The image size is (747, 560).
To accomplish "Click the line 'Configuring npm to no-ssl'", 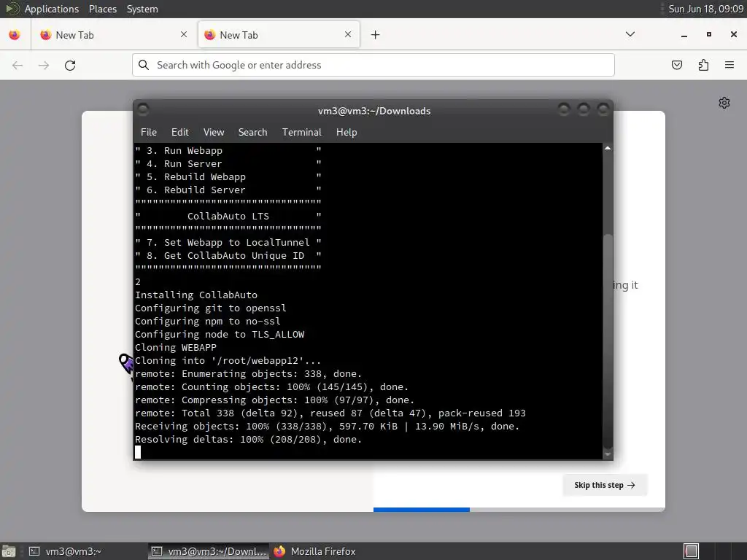I will point(208,322).
